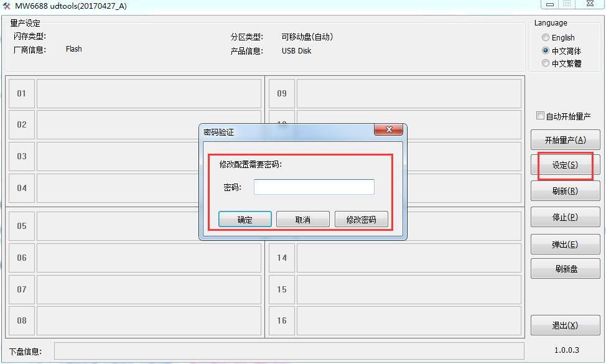Viewport: 606px width, 364px height.
Task: Click the 停止(P) stop button
Action: (565, 217)
